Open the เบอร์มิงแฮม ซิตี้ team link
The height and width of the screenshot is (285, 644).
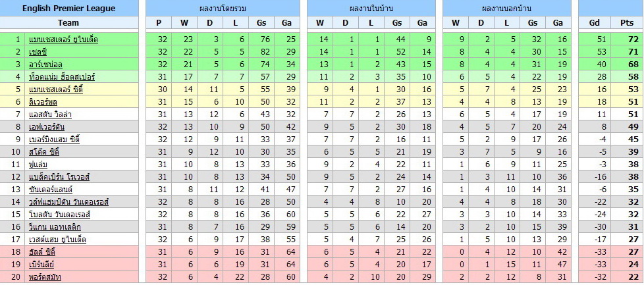(55, 140)
